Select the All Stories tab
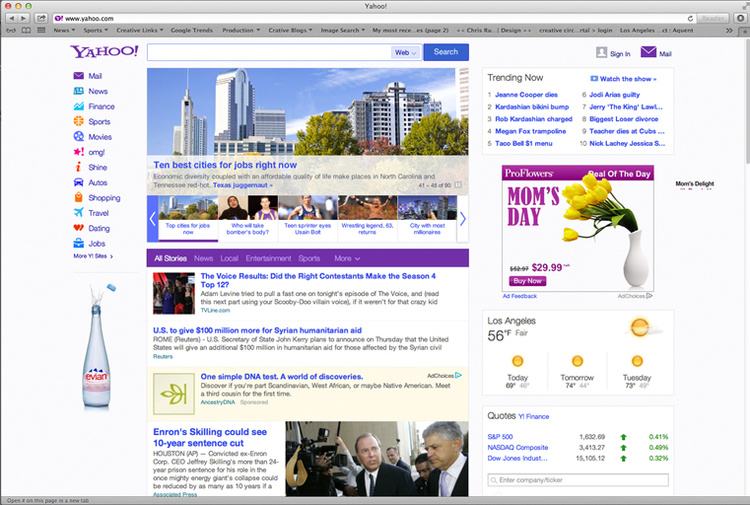This screenshot has width=750, height=505. 170,258
